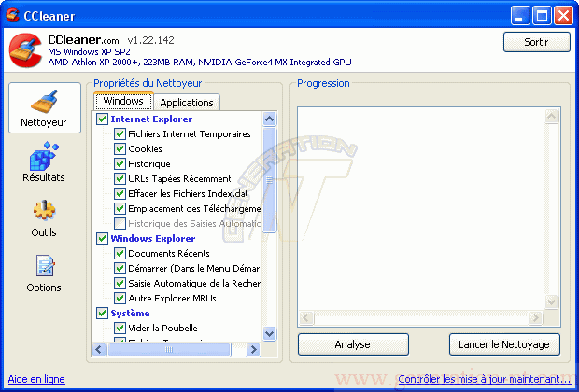579x392 pixels.
Task: Click the cleaner list scroll up arrow
Action: pos(270,119)
